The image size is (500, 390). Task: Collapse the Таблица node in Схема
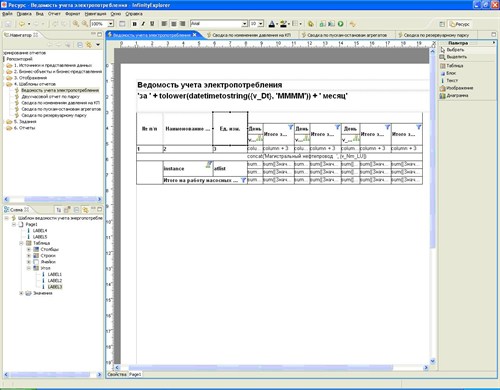coord(21,243)
